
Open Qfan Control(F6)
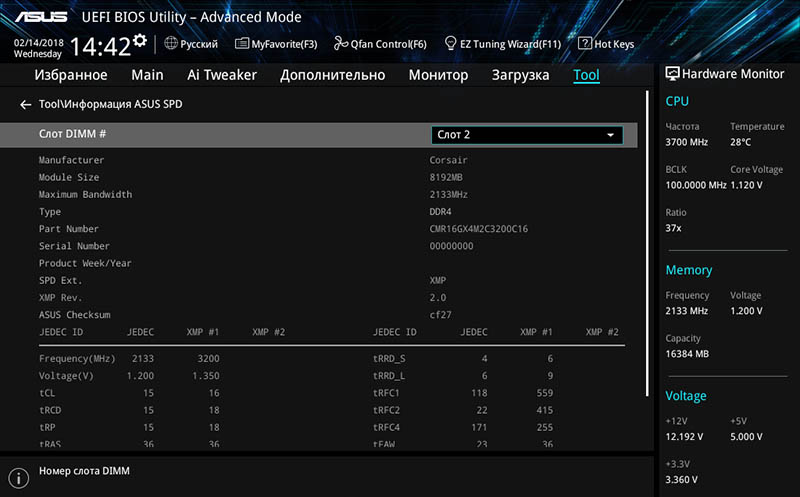pyautogui.click(x=380, y=44)
